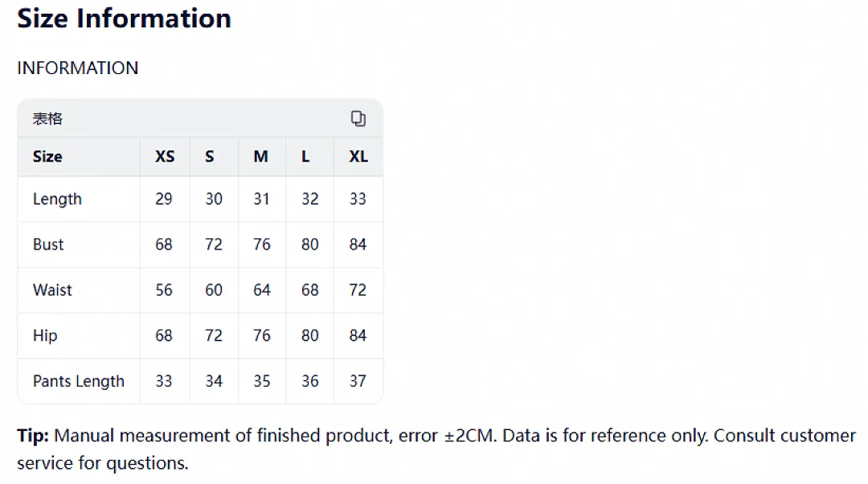868x484 pixels.
Task: Click the XS column header
Action: 165,157
